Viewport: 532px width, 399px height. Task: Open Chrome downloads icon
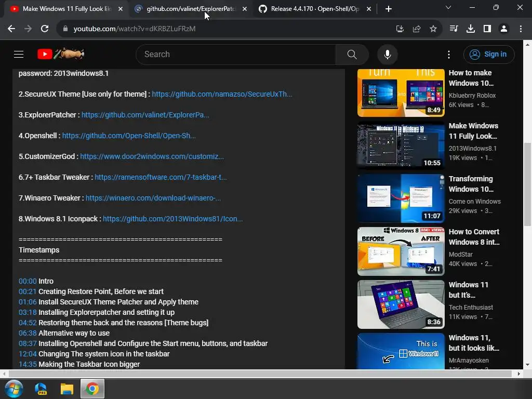click(471, 29)
